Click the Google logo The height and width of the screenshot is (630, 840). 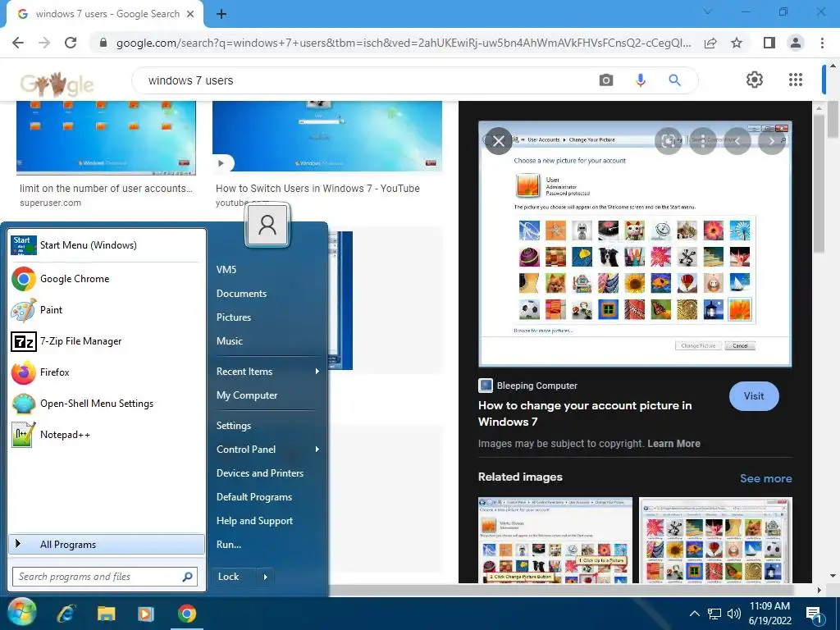click(x=57, y=83)
